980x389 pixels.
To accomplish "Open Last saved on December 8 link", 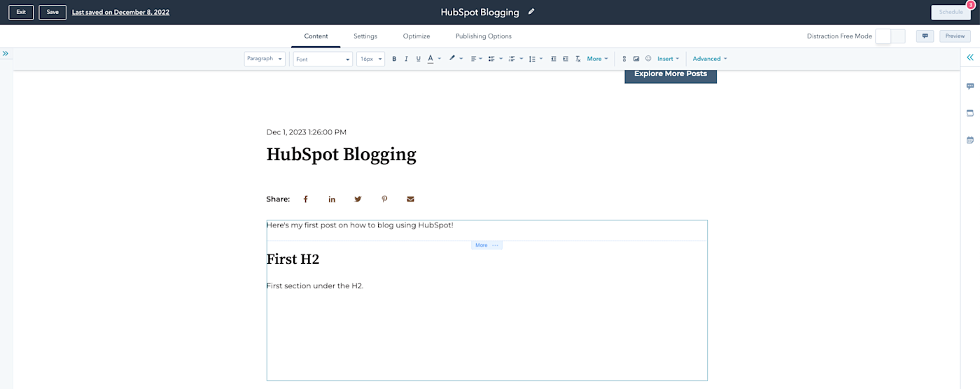I will point(120,12).
